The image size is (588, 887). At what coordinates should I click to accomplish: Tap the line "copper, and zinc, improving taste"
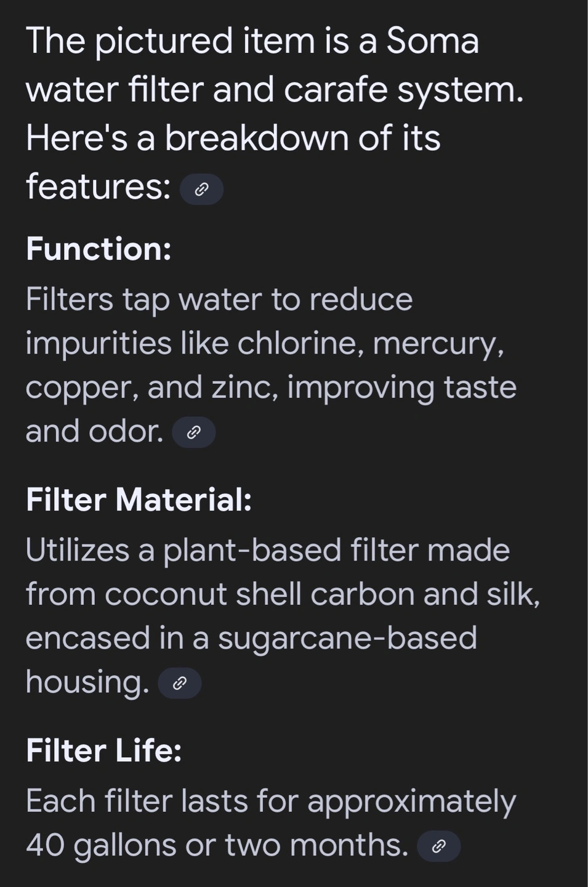[271, 388]
